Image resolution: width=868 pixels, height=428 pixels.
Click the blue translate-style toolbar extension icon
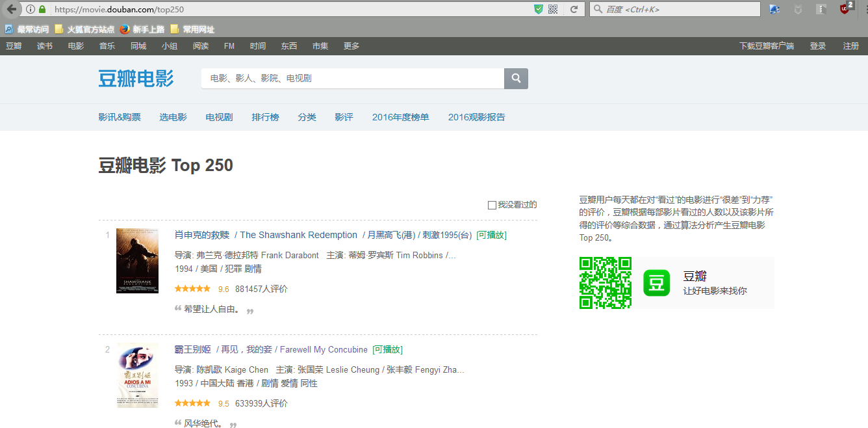click(774, 9)
